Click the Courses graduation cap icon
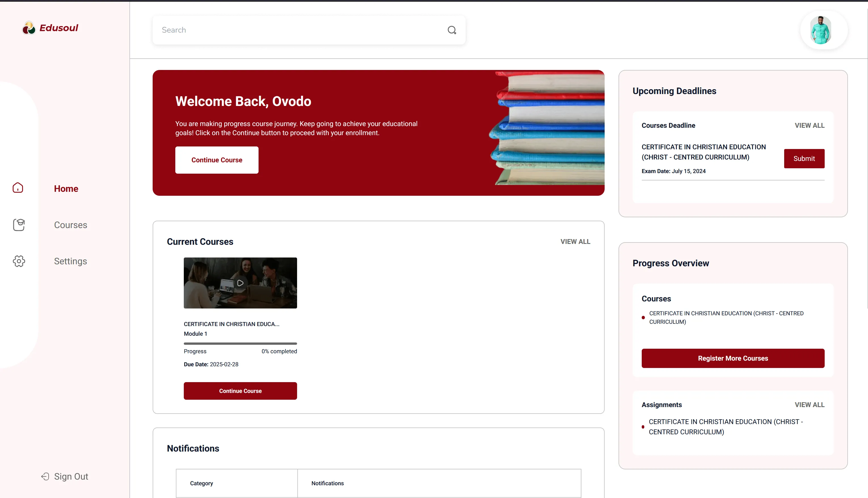The width and height of the screenshot is (868, 498). point(19,225)
